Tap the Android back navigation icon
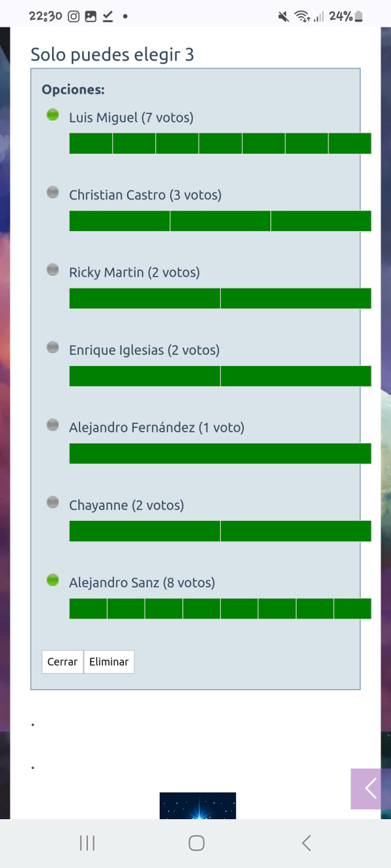 (x=306, y=843)
